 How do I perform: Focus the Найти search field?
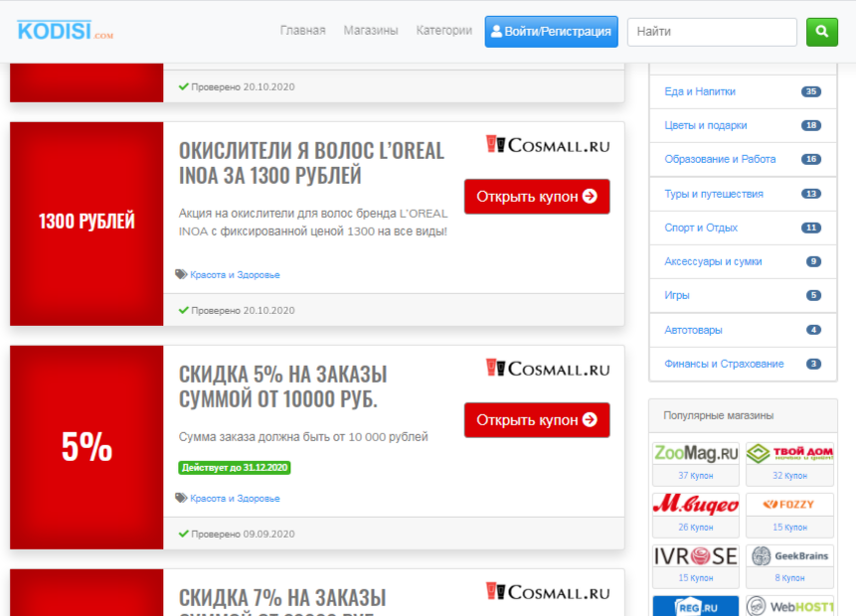click(x=712, y=32)
